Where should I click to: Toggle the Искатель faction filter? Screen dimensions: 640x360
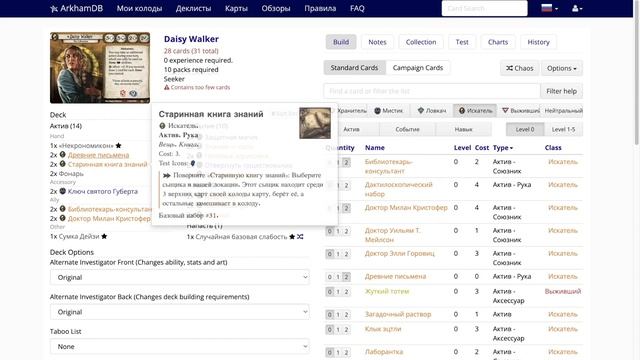[475, 111]
